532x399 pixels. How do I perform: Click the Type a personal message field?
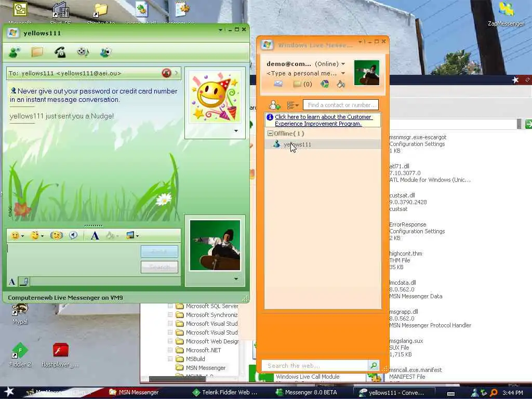coord(302,73)
